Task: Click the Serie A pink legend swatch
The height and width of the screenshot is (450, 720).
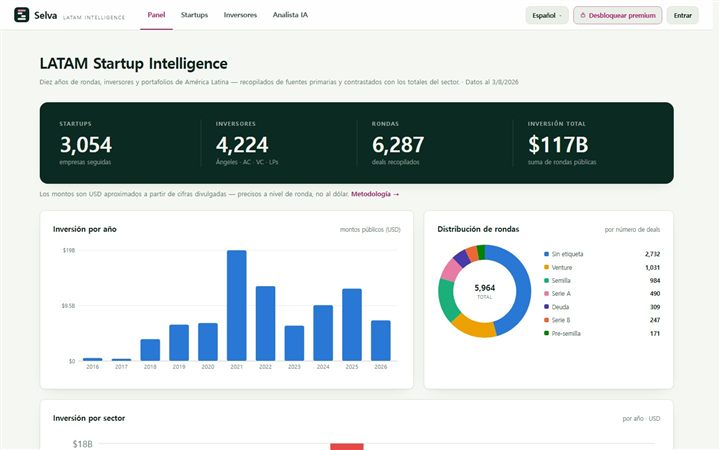Action: coord(546,293)
